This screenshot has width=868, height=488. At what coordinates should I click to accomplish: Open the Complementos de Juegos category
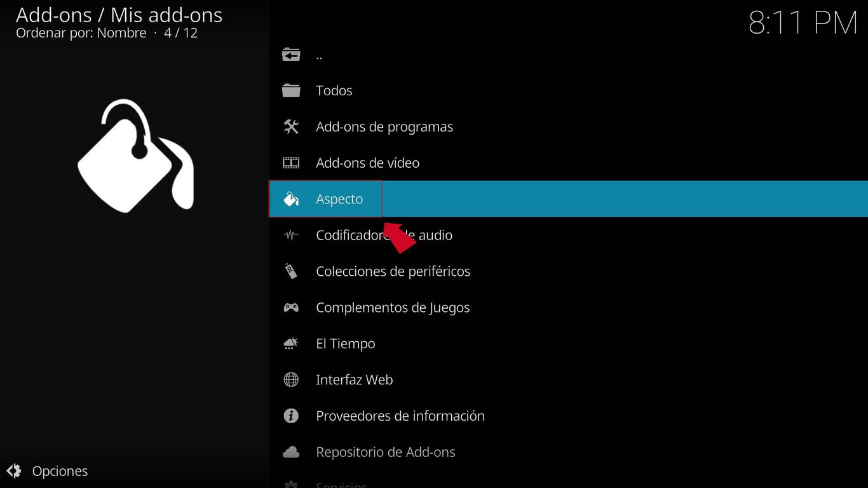coord(393,307)
